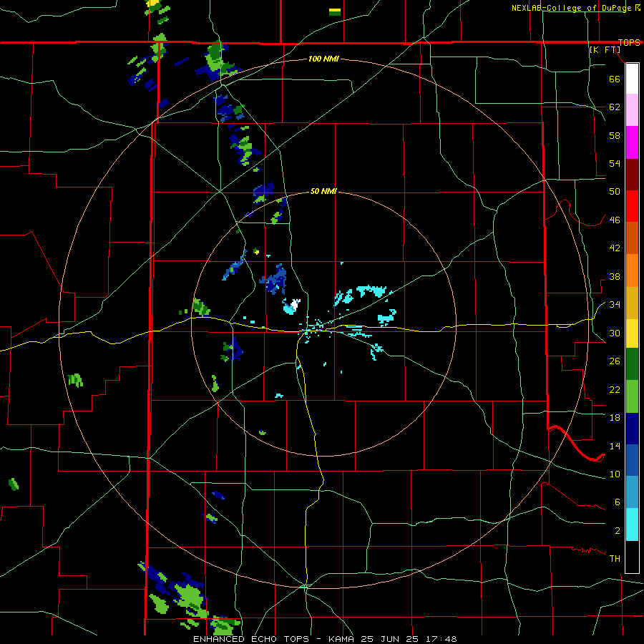The width and height of the screenshot is (644, 644).
Task: Click the "ENHANCED ECHO TOPS" footer caption
Action: click(x=251, y=639)
